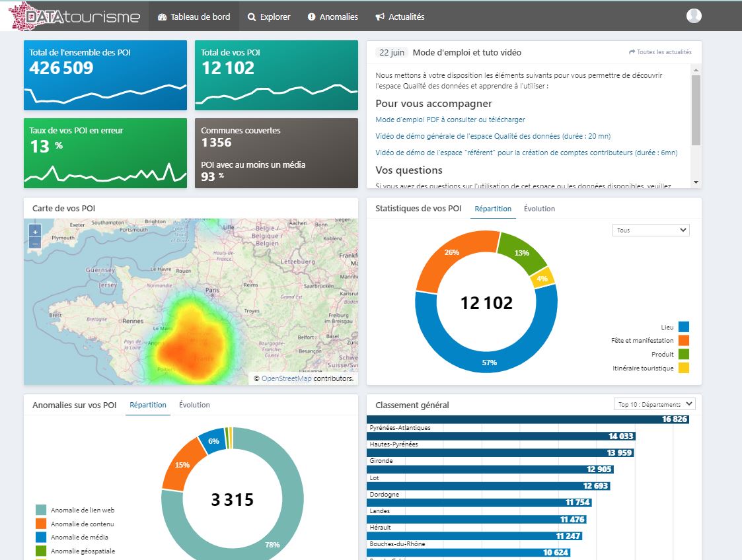Open Toutes les actualités link
The image size is (742, 560).
pyautogui.click(x=660, y=52)
